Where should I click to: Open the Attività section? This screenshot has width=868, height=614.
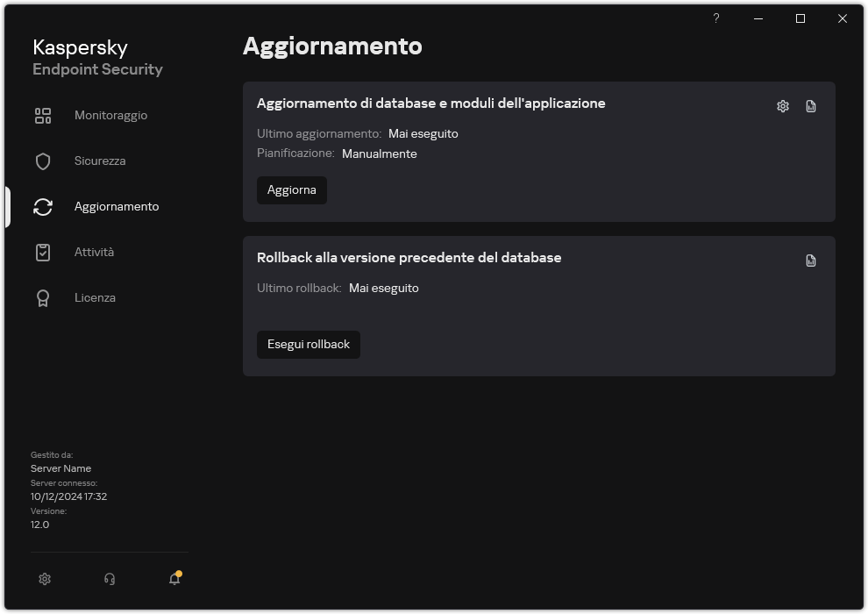click(x=96, y=252)
